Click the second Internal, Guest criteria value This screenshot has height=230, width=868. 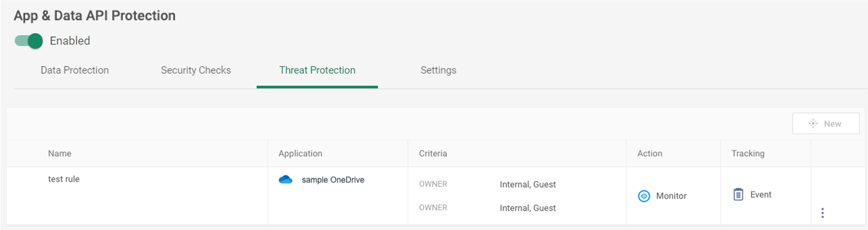tap(527, 208)
